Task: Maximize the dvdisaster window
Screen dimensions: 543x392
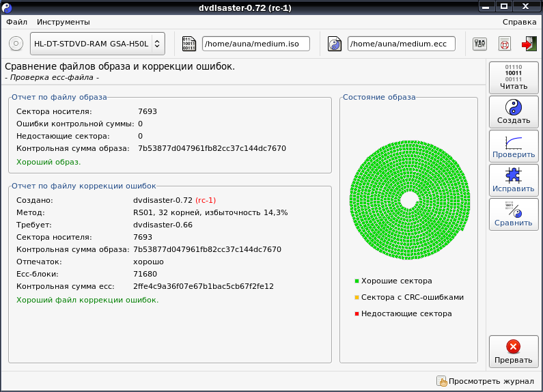Action: click(x=504, y=7)
